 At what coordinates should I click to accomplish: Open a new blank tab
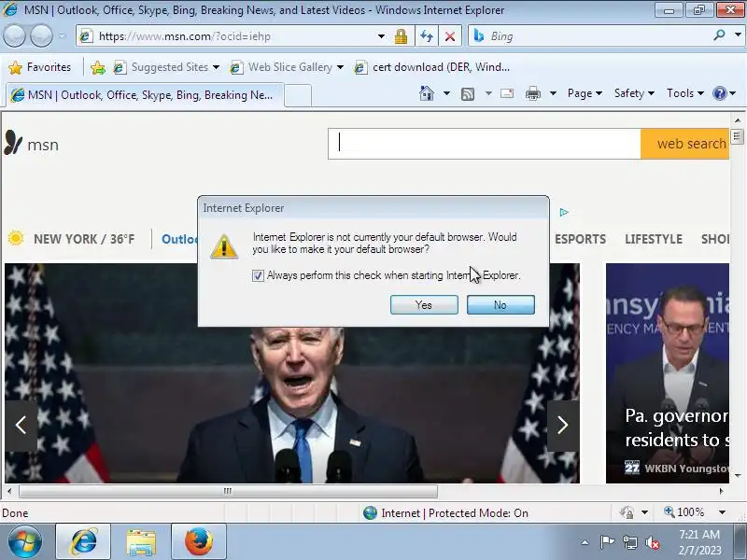pyautogui.click(x=298, y=96)
